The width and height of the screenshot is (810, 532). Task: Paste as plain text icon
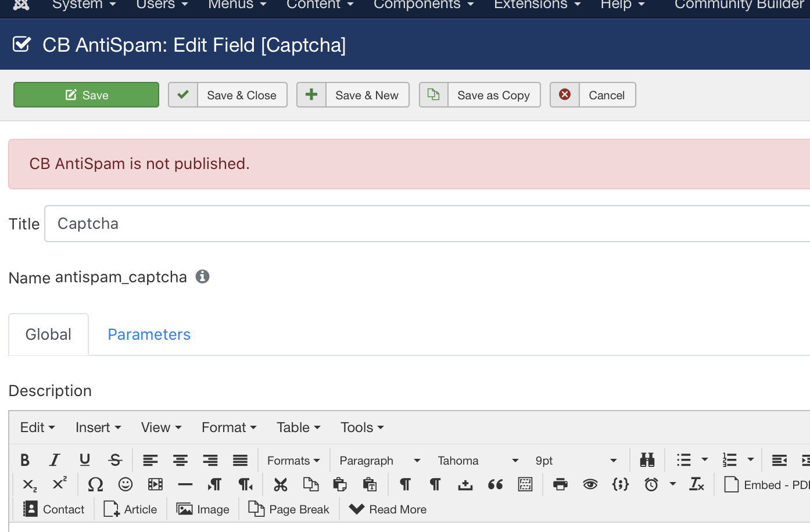370,484
